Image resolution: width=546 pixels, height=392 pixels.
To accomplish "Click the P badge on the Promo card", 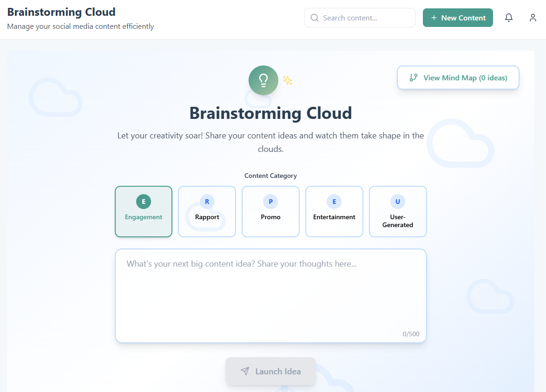I will pos(270,202).
